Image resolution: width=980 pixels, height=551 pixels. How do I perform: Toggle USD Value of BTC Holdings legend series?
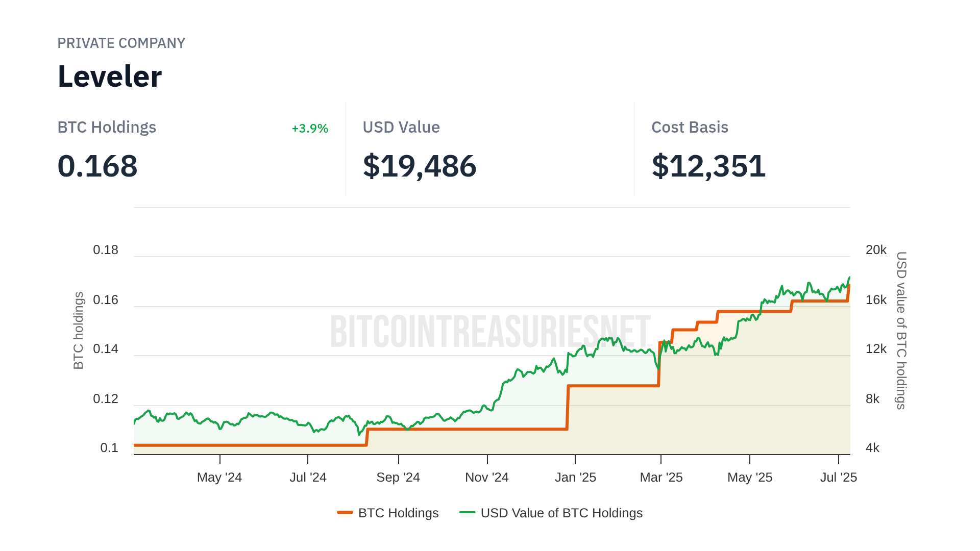click(x=561, y=513)
